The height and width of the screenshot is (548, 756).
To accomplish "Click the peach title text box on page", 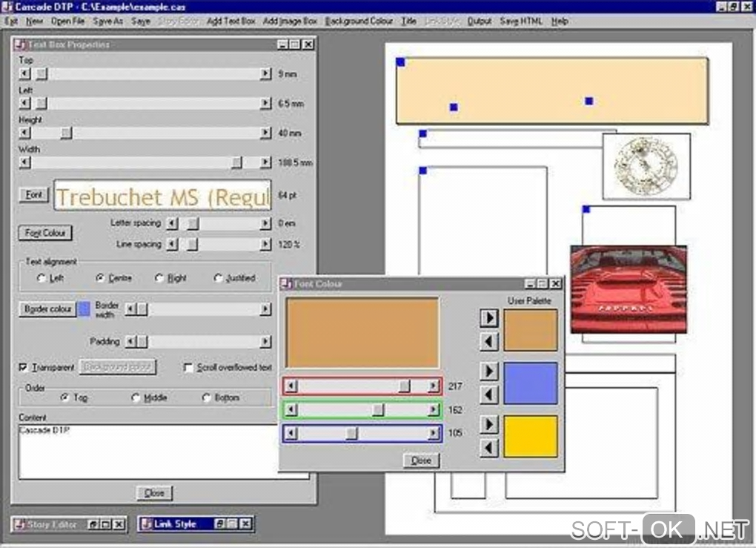I will (x=552, y=90).
